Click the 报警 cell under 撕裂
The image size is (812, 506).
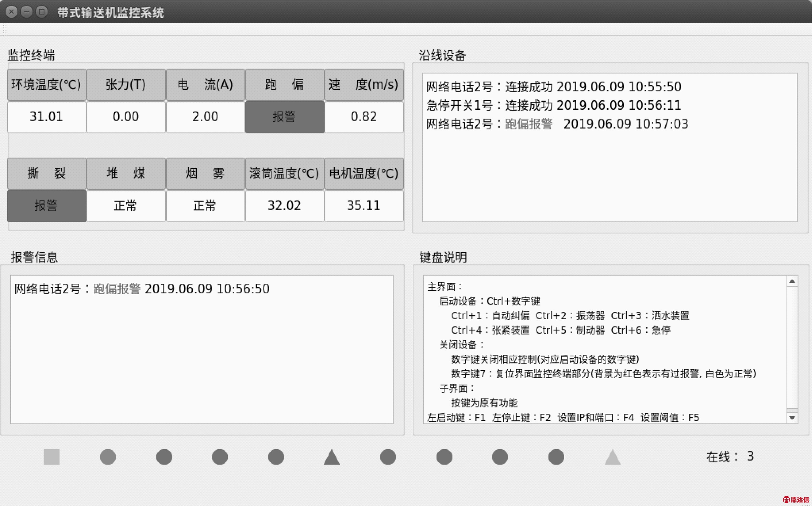click(x=46, y=206)
